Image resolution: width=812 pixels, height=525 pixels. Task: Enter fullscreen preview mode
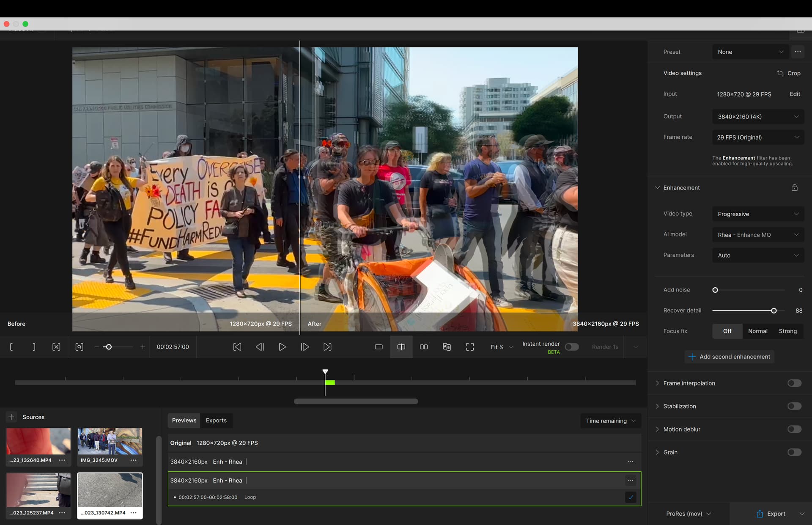click(x=469, y=347)
